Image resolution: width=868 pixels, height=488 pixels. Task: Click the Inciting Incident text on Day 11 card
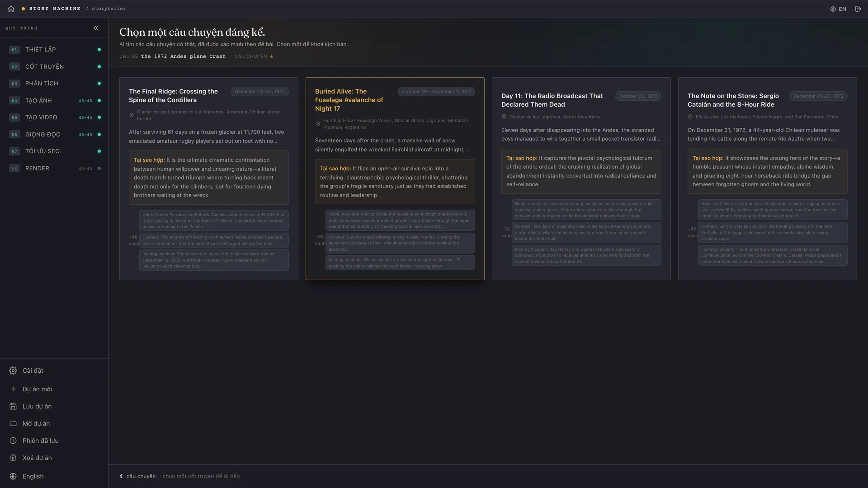coord(586,255)
